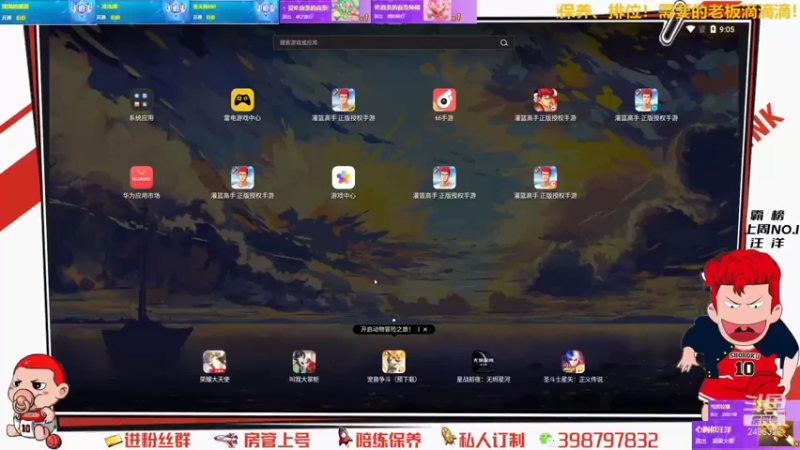The image size is (800, 450).
Task: Launch 雷电游戏中心 gamepad app
Action: point(242,100)
